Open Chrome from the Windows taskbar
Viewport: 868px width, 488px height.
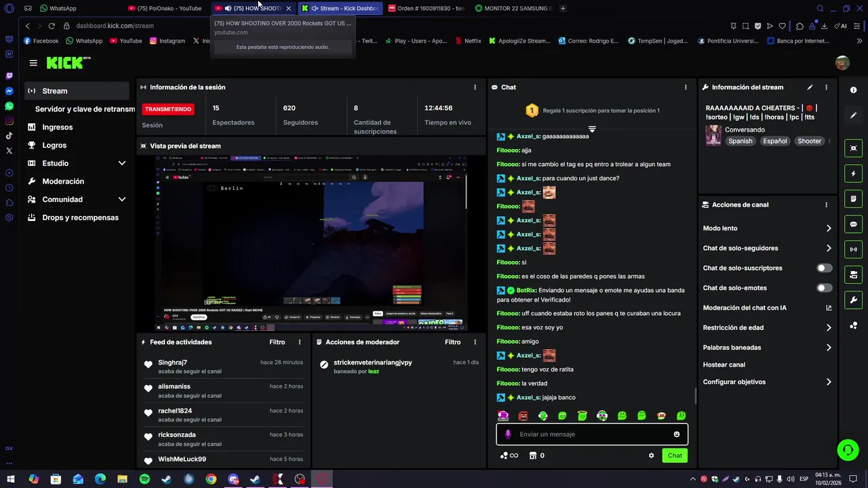[x=211, y=479]
